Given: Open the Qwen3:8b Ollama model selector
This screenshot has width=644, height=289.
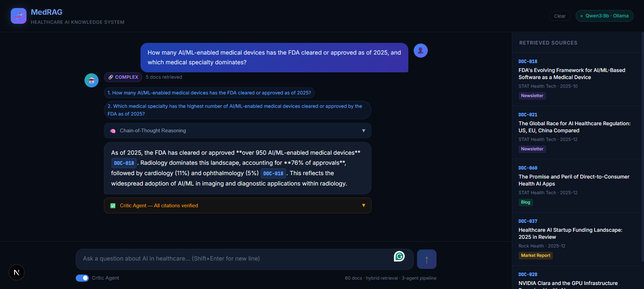Looking at the screenshot, I should pos(604,16).
